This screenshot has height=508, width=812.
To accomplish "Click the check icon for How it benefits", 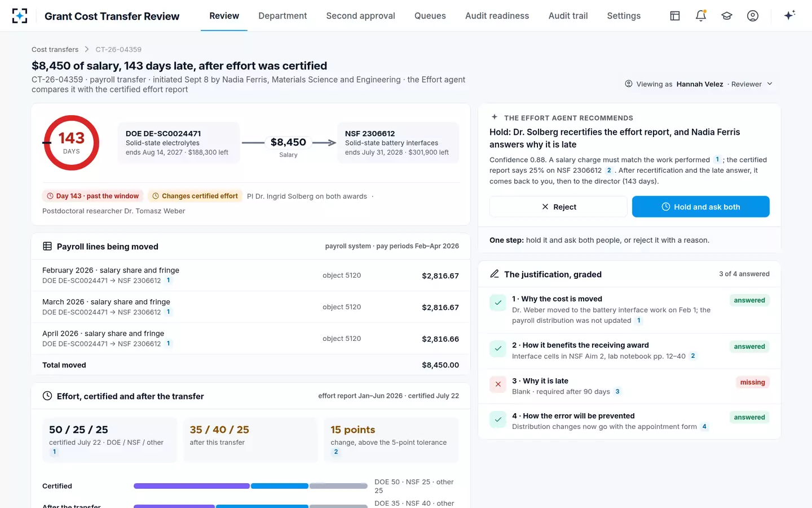I will [x=498, y=349].
